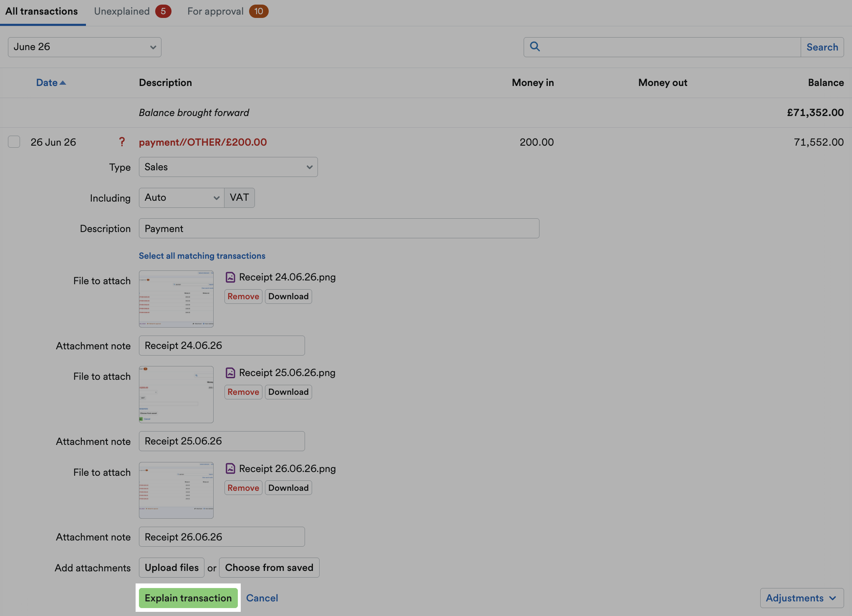Expand the Adjustments dropdown
The image size is (852, 616).
coord(802,598)
